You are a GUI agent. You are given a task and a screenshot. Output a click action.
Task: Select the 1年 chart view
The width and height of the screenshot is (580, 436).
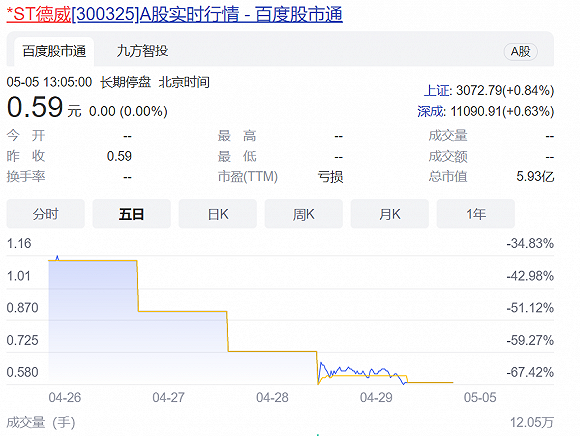(476, 214)
